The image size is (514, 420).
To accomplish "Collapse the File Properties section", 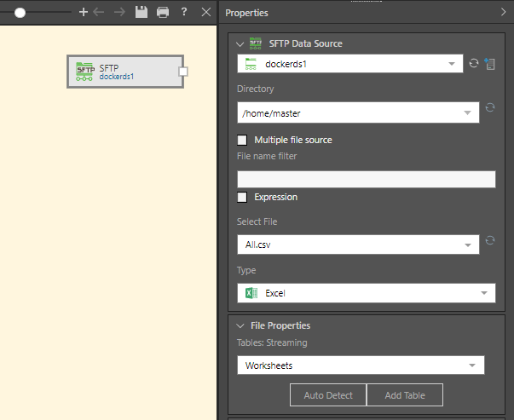I will (240, 325).
